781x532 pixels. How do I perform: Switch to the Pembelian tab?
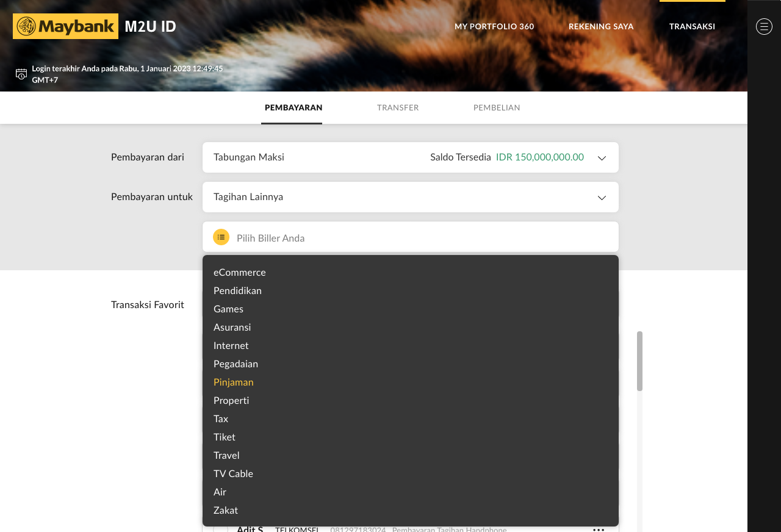497,108
